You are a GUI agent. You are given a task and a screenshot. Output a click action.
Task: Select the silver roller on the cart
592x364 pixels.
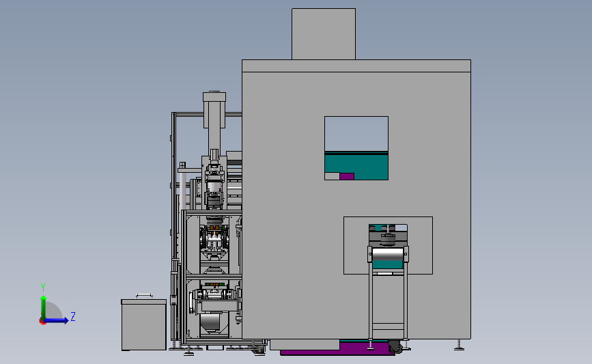click(388, 254)
